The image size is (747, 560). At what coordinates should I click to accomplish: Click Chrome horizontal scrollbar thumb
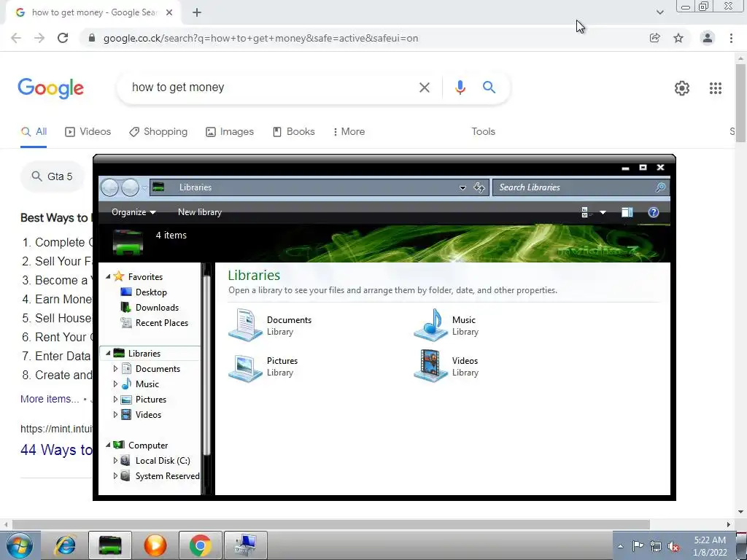coord(331,524)
